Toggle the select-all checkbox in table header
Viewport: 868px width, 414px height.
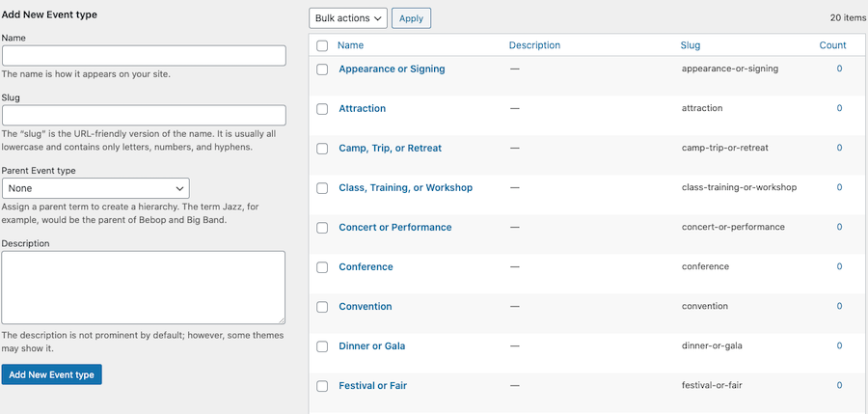point(322,45)
